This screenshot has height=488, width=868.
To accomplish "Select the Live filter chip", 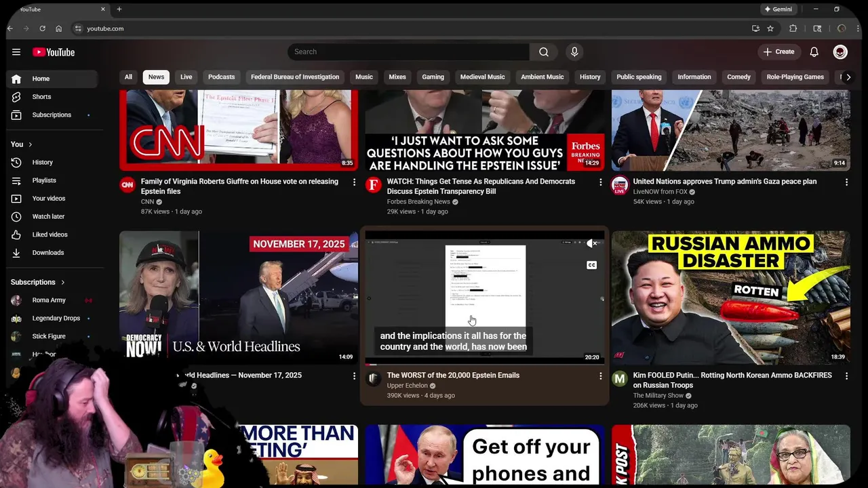I will pos(186,77).
